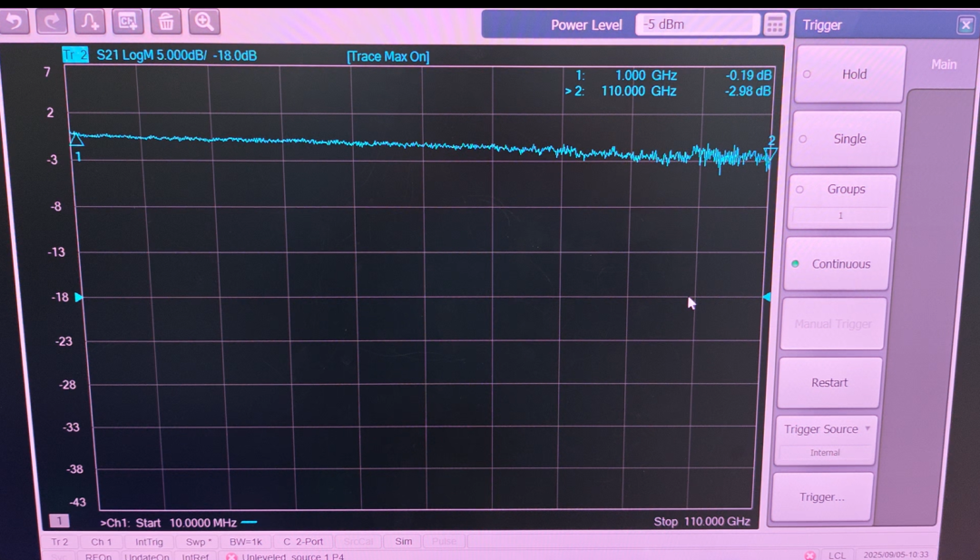Click the trash delete icon
The height and width of the screenshot is (560, 980).
pos(165,21)
